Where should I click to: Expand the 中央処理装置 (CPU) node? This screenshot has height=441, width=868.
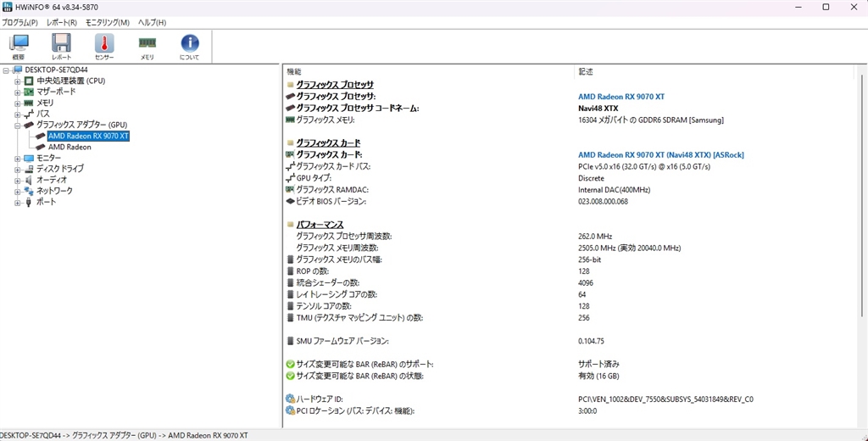pos(17,81)
